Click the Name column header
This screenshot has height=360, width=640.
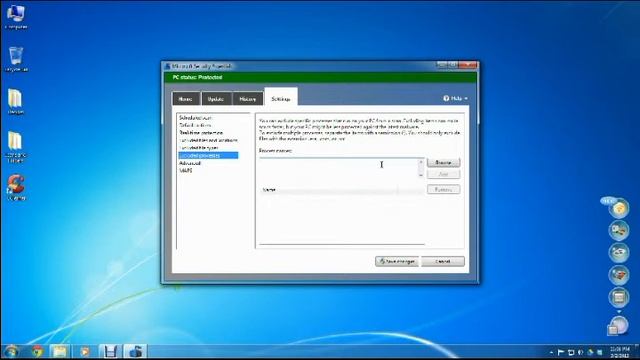(329, 190)
